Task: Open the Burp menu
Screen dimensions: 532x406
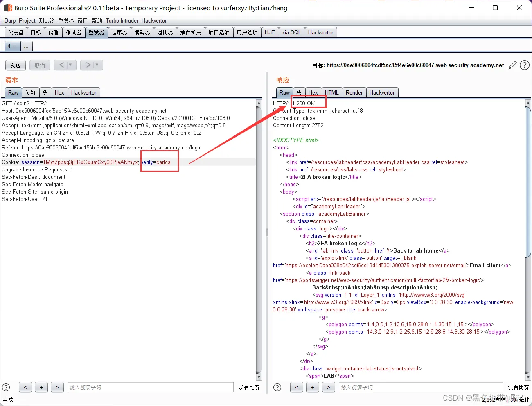Action: pyautogui.click(x=10, y=20)
